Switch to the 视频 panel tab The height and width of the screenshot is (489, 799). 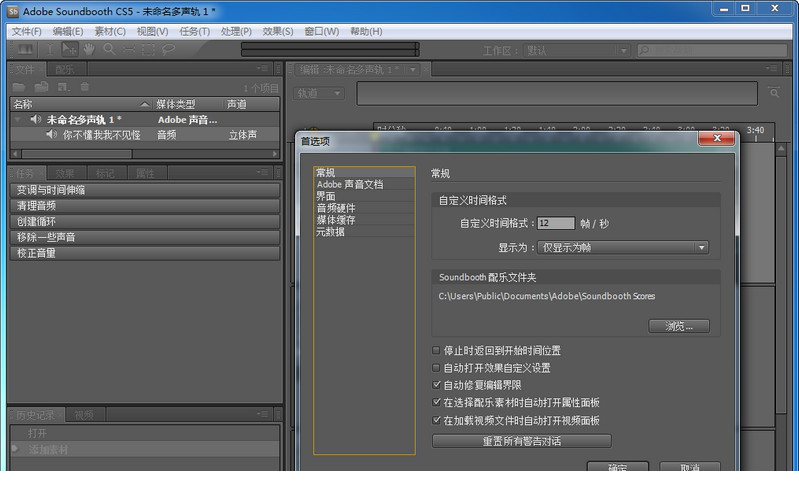coord(84,415)
